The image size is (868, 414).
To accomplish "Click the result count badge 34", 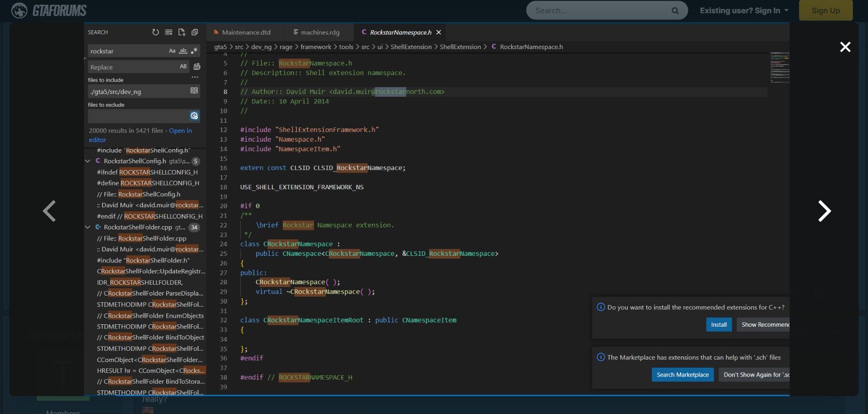I will tap(194, 227).
